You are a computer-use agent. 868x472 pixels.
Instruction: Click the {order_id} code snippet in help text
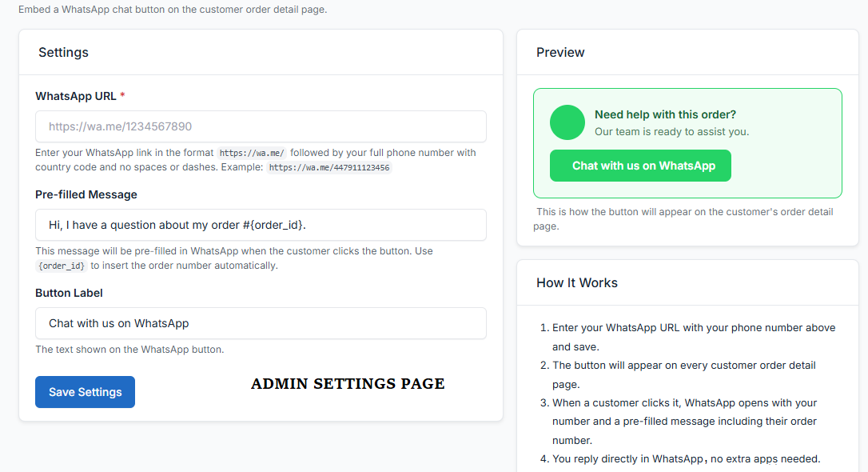(x=62, y=266)
